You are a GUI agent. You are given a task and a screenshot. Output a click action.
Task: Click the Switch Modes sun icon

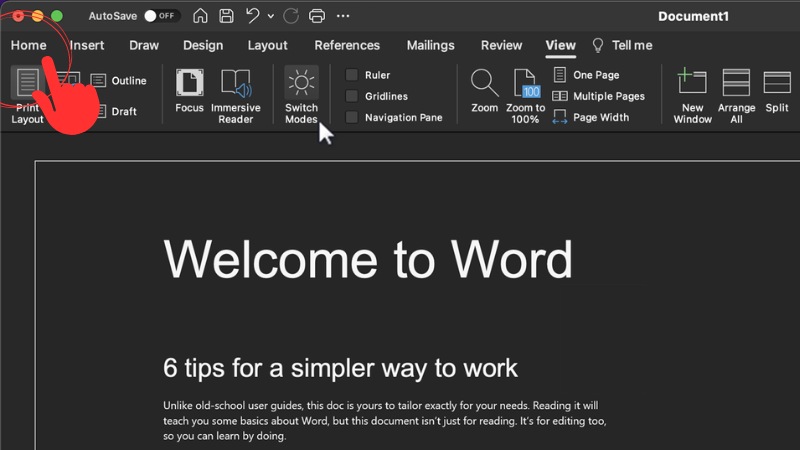click(x=301, y=83)
